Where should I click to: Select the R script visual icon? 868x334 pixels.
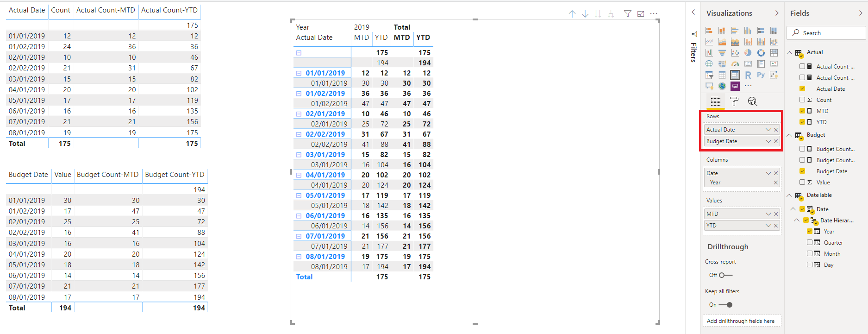748,75
